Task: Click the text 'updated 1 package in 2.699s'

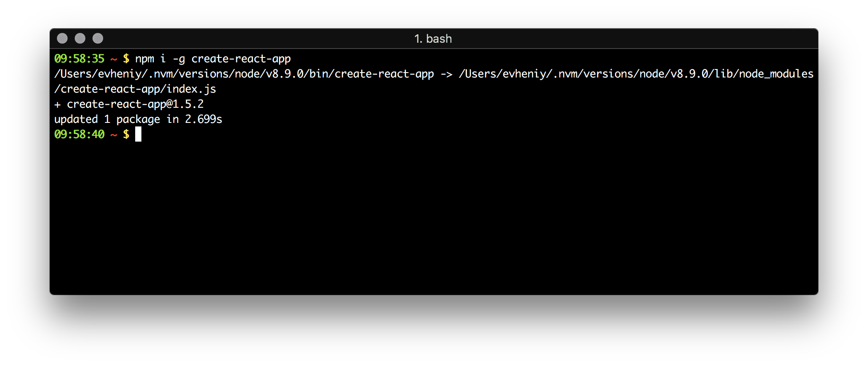Action: 138,119
